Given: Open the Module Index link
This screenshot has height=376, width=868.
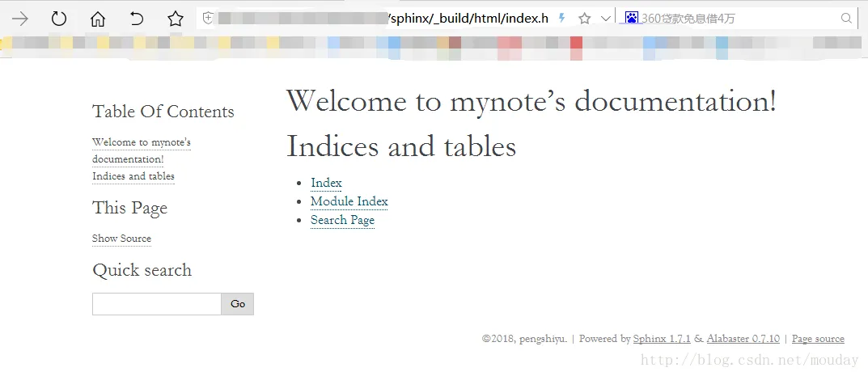Looking at the screenshot, I should 349,201.
